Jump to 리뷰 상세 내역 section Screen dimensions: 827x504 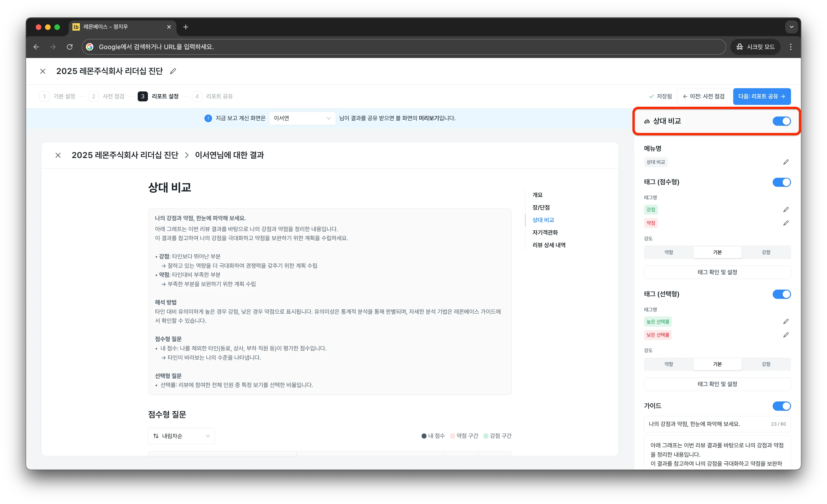pos(549,245)
